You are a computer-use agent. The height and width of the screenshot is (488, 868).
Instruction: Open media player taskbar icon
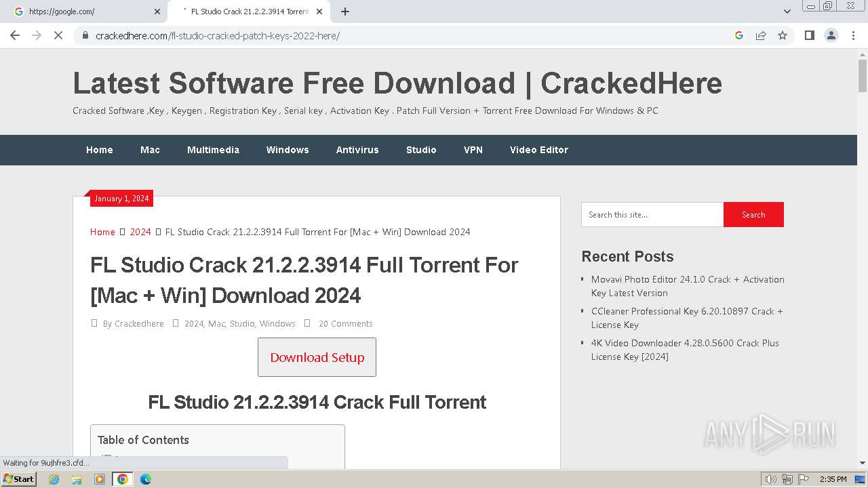click(x=100, y=479)
